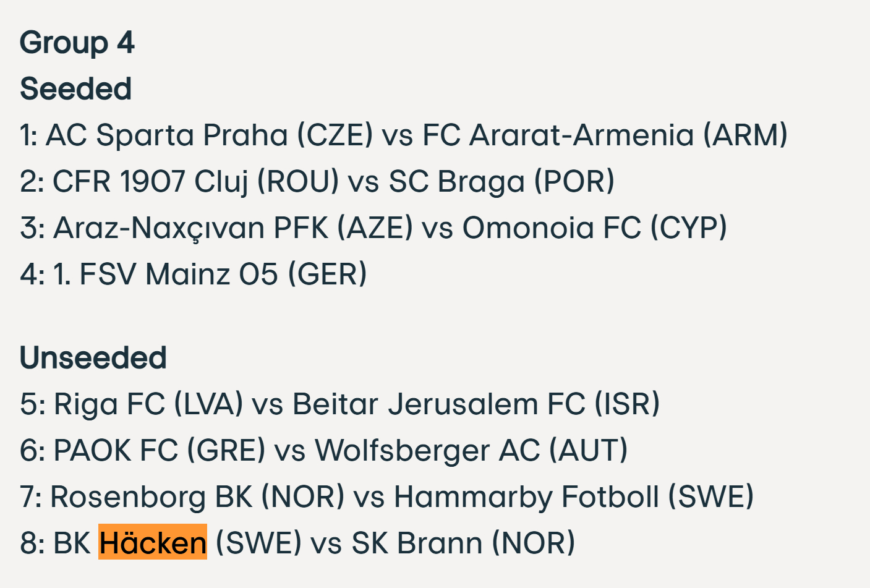
Task: Click on Wolfsberger AC text
Action: point(427,451)
